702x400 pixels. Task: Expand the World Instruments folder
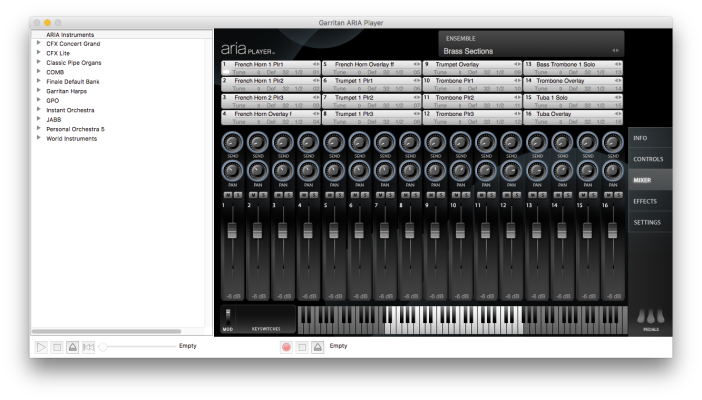pos(39,138)
